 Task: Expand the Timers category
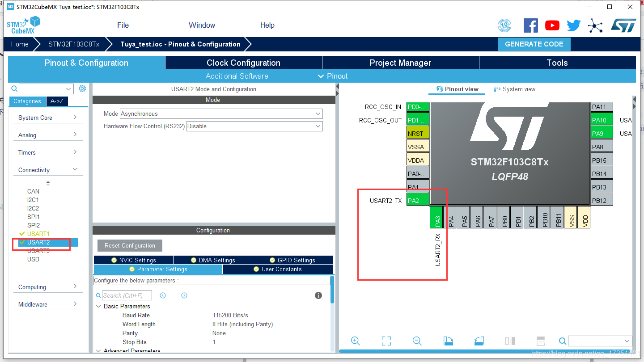coord(48,152)
